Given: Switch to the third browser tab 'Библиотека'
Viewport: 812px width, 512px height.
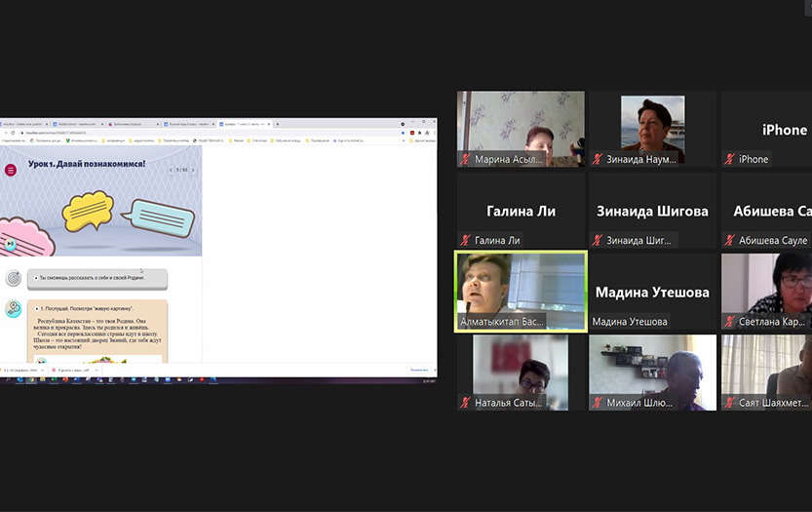Looking at the screenshot, I should [x=134, y=125].
